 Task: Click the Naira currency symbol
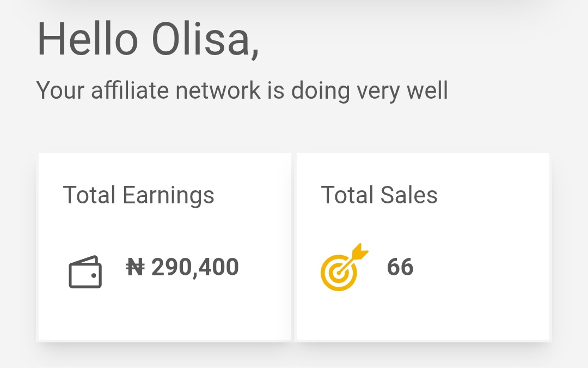pyautogui.click(x=134, y=267)
